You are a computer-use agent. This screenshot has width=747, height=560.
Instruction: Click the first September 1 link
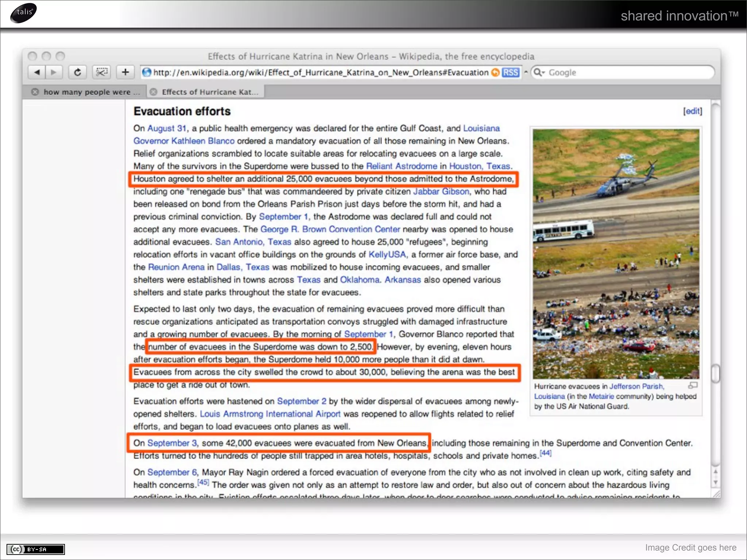pos(284,217)
